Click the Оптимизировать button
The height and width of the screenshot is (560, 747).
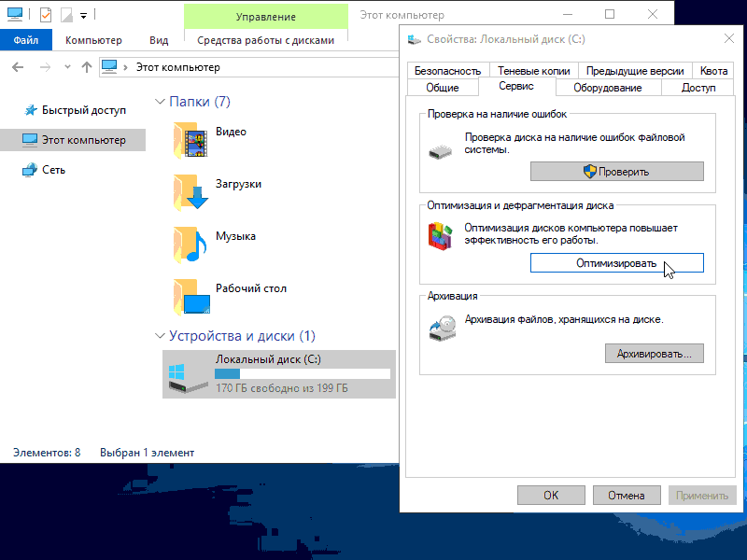616,263
